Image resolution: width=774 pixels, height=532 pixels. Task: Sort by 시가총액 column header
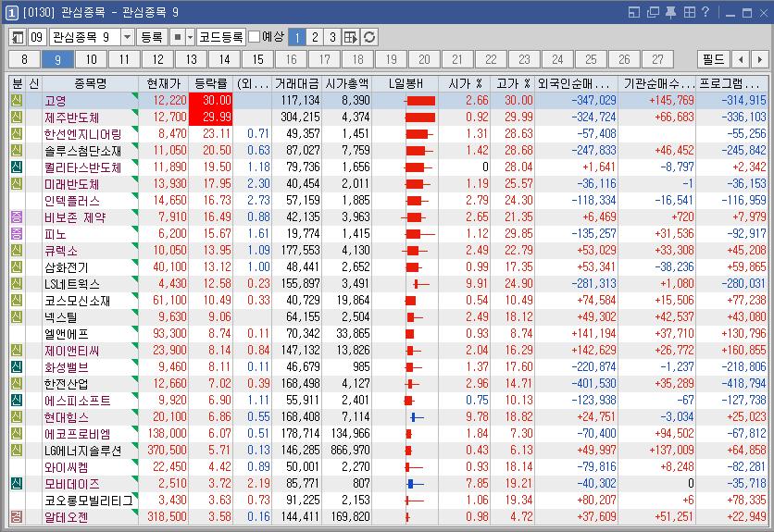click(x=347, y=83)
